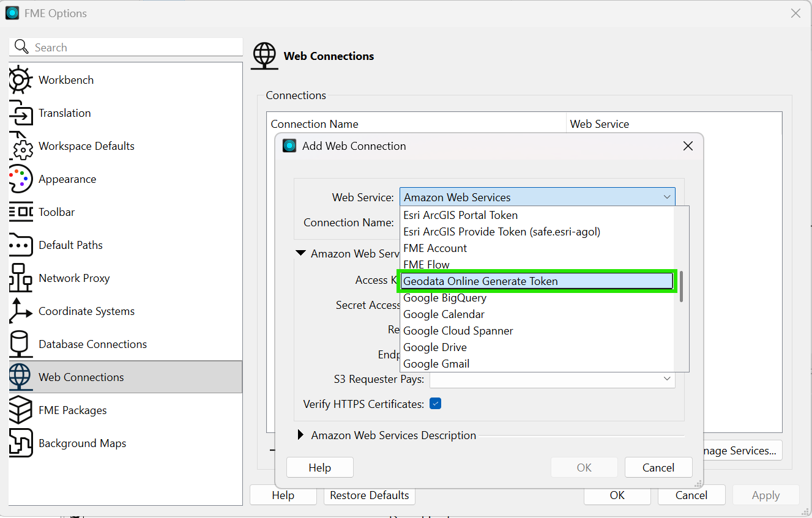Viewport: 812px width, 518px height.
Task: Open the Toolbar options category
Action: point(125,212)
